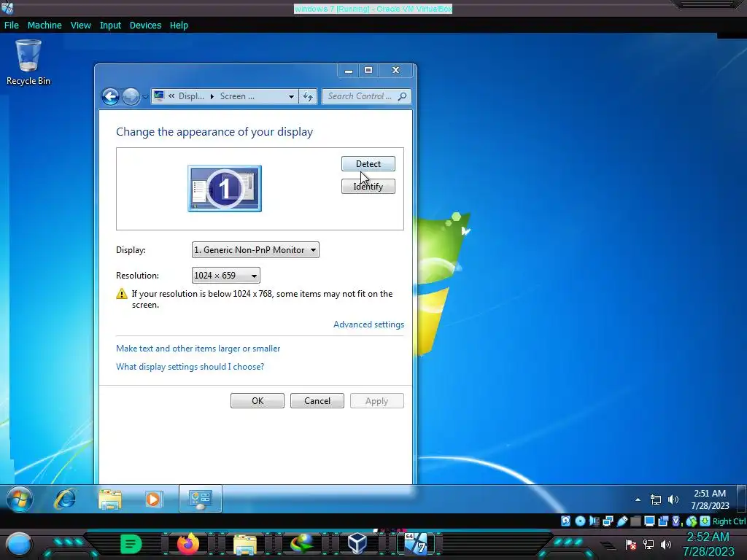Open What display settings should I choose link

pyautogui.click(x=190, y=367)
